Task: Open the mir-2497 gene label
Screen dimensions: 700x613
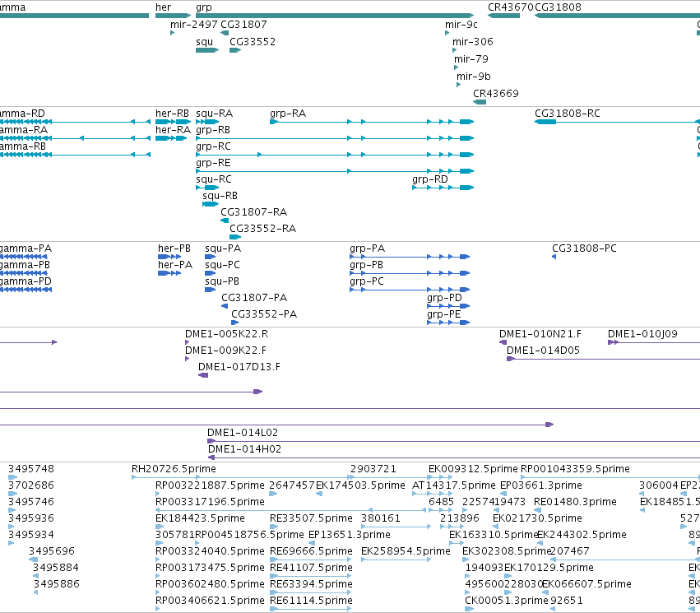Action: (194, 25)
